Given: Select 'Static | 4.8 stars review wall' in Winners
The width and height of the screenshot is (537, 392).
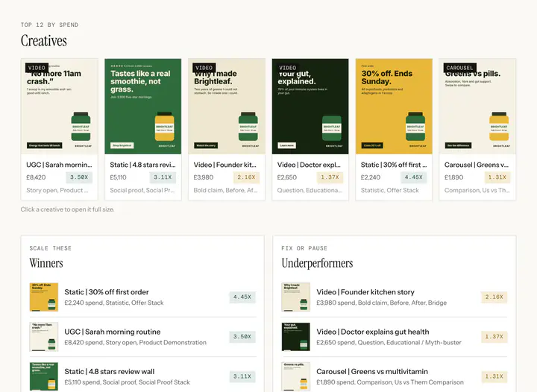Looking at the screenshot, I should click(x=109, y=371).
